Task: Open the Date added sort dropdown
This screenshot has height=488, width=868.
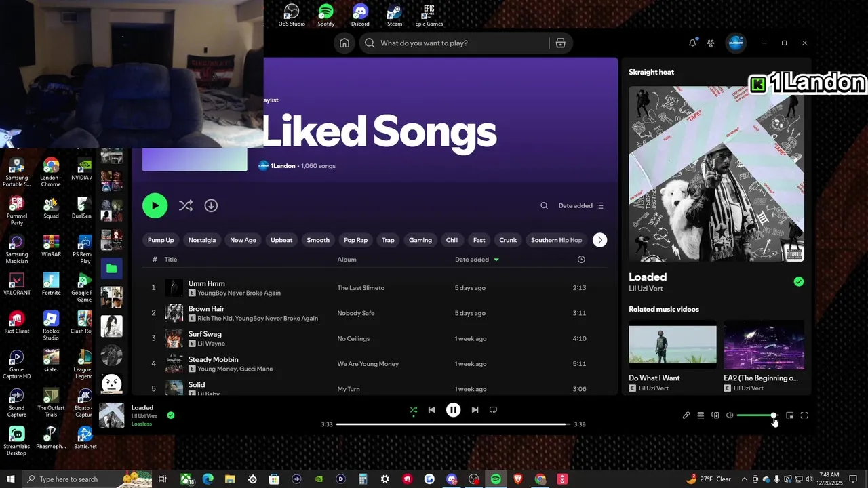Action: pyautogui.click(x=580, y=205)
